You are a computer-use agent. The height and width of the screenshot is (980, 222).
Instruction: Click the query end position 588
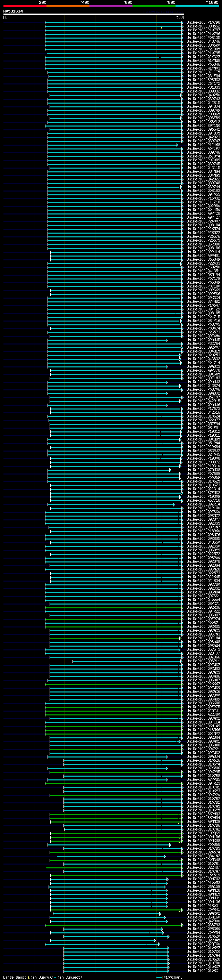179,17
